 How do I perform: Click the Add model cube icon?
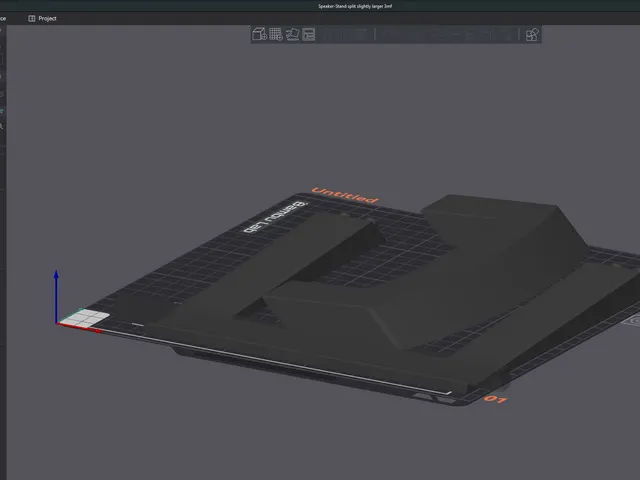point(259,34)
